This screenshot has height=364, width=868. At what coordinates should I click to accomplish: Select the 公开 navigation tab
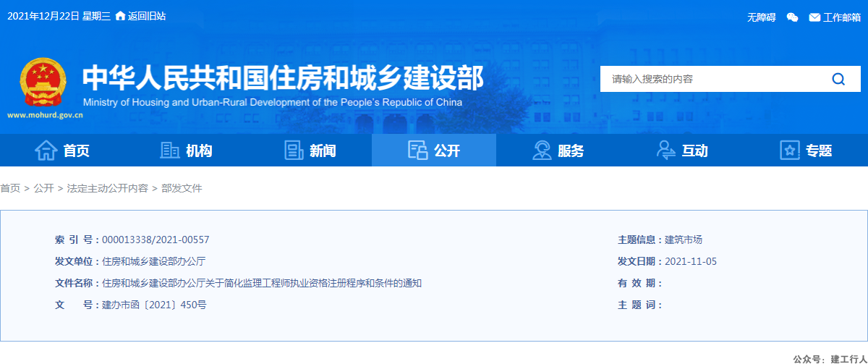coord(434,151)
